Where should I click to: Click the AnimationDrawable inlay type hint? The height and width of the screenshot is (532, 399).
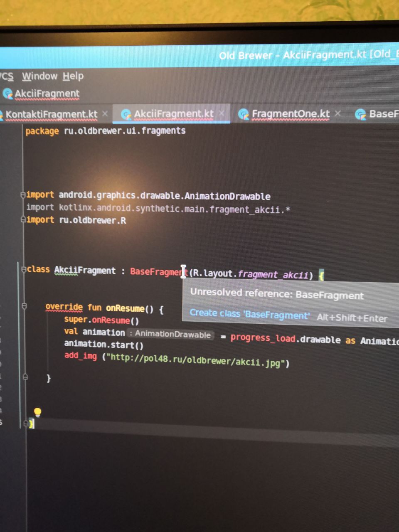[x=172, y=334]
